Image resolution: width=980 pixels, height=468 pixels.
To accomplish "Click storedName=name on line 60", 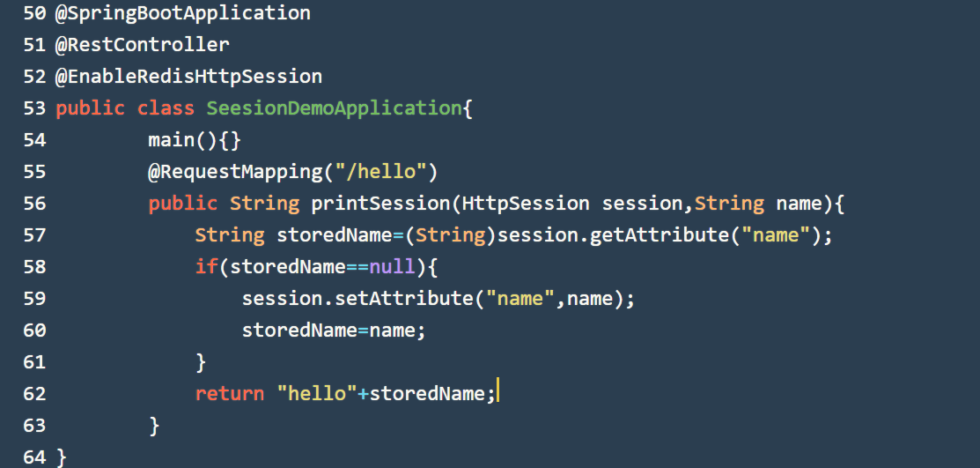I will pos(334,331).
